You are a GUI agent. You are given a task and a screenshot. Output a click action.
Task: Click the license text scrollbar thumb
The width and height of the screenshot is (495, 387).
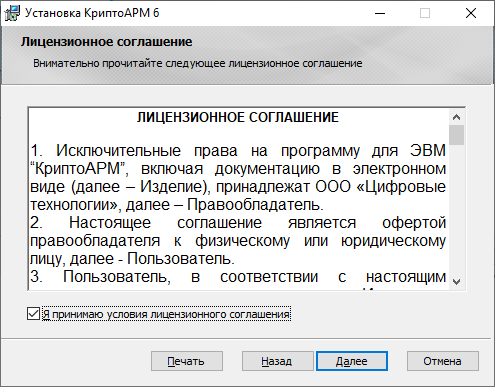[457, 135]
